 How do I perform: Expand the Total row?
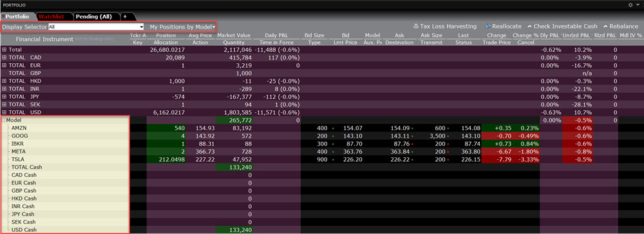point(5,50)
